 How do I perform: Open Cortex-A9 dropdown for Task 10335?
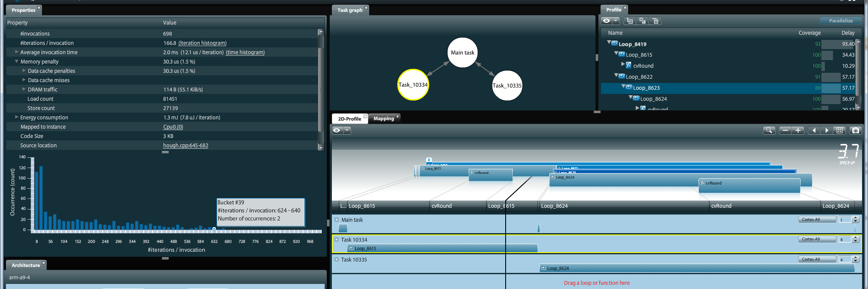click(x=817, y=259)
